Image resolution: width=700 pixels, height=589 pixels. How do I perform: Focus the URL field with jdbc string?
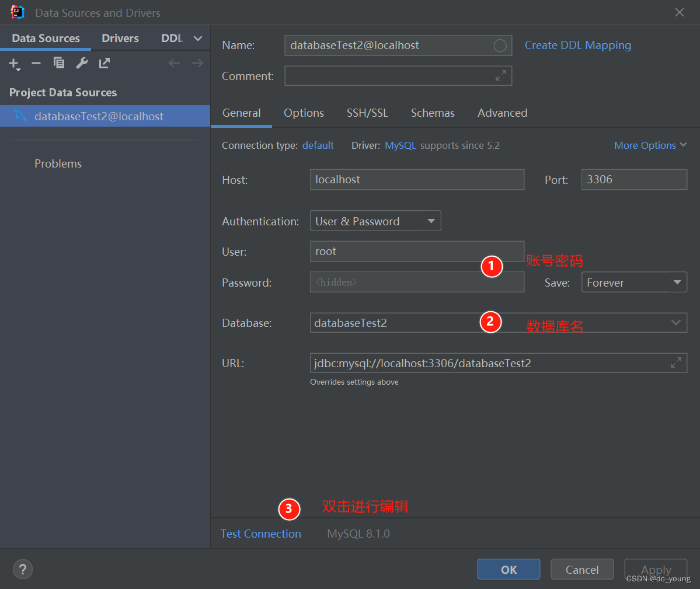(498, 363)
